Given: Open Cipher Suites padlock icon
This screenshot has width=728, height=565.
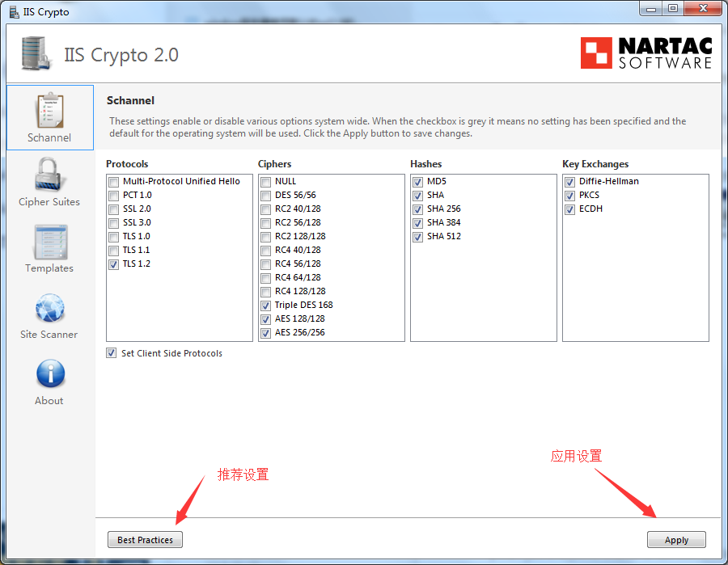Looking at the screenshot, I should tap(49, 175).
